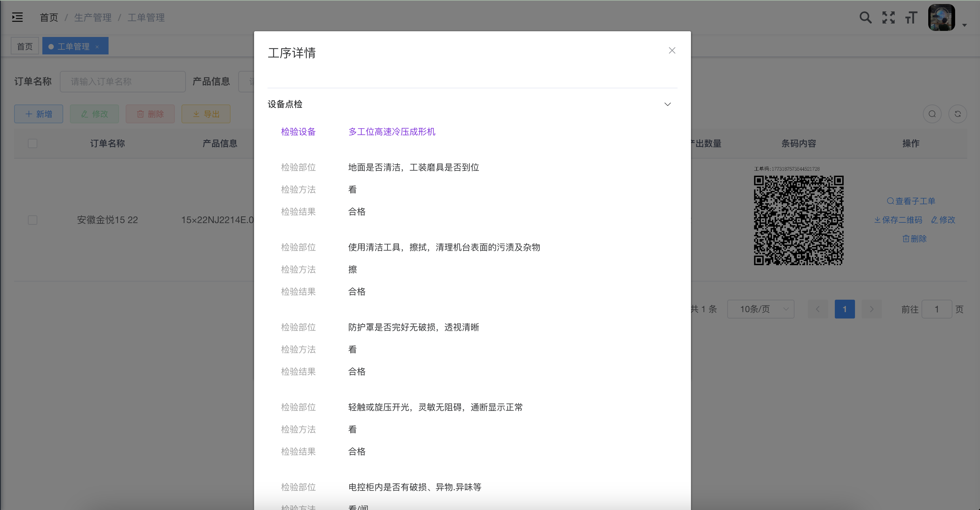
Task: Toggle fullscreen mode icon
Action: [888, 17]
